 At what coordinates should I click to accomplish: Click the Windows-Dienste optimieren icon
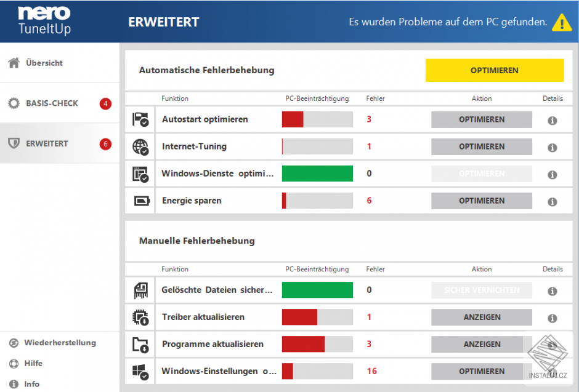pyautogui.click(x=140, y=174)
